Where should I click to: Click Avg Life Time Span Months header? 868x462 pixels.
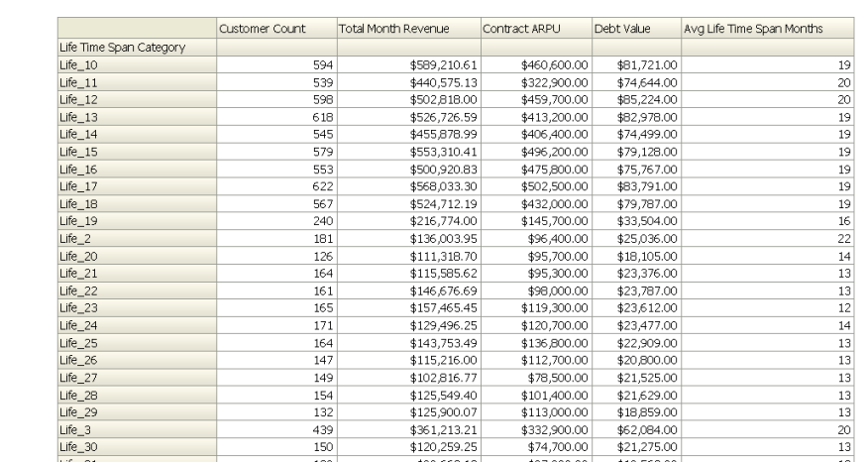768,28
